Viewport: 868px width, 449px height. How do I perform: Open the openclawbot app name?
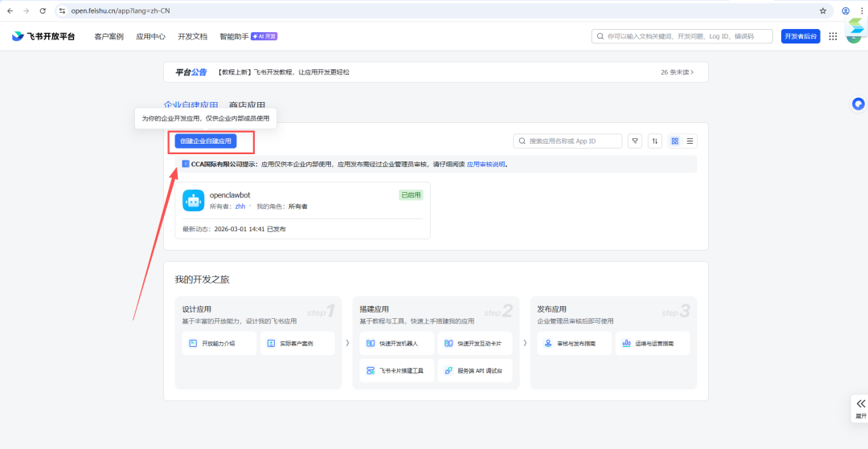[230, 194]
